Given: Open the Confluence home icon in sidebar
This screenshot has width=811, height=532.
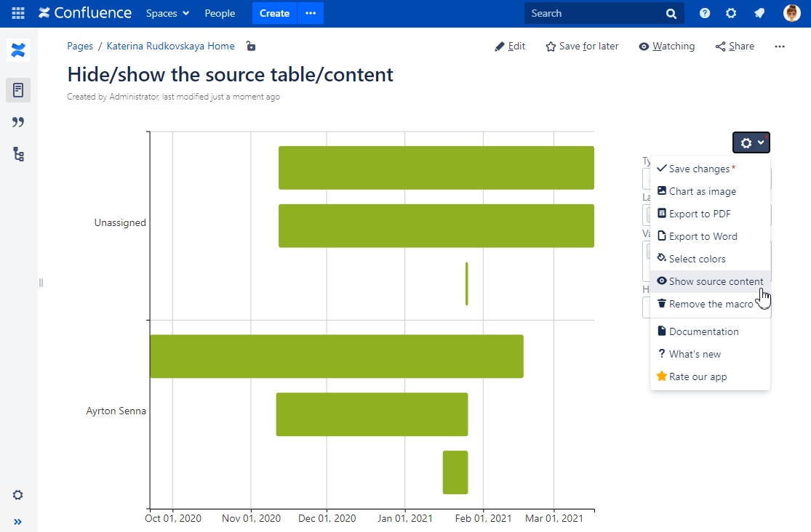Looking at the screenshot, I should coord(17,50).
